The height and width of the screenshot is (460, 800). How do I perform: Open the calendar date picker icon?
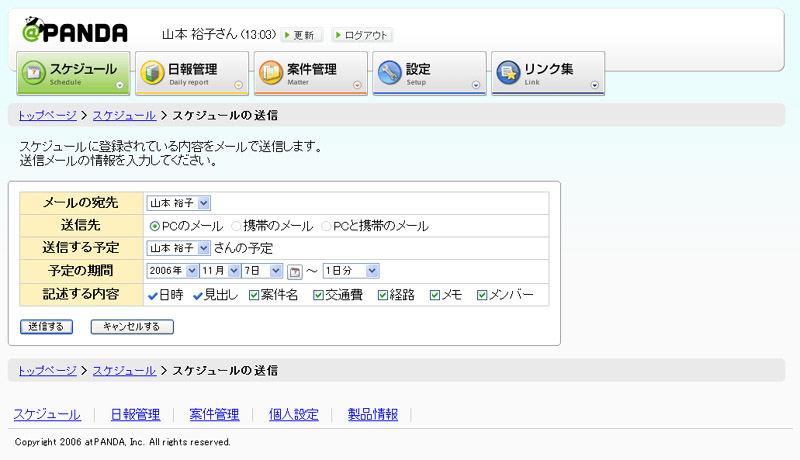click(x=294, y=272)
